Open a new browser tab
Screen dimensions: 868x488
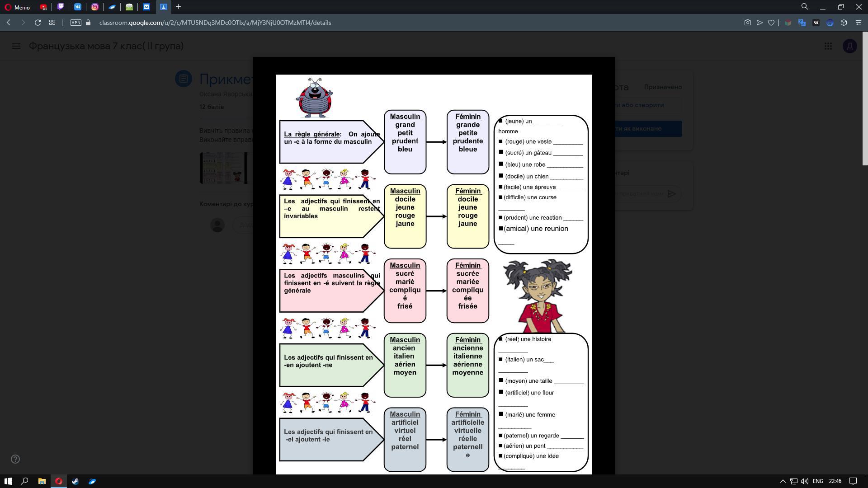point(178,7)
